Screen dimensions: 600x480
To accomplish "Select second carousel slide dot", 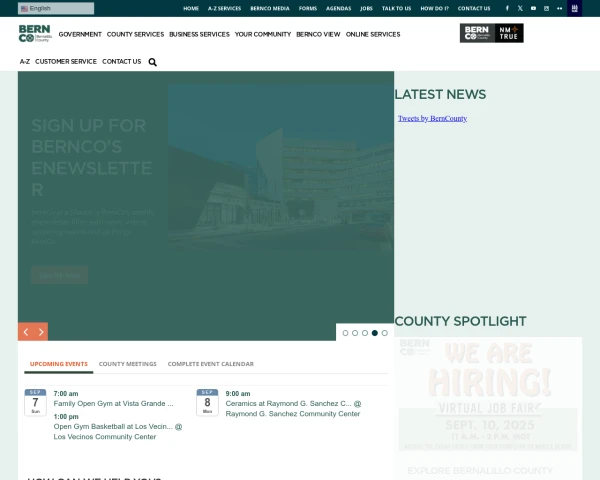I will [355, 333].
